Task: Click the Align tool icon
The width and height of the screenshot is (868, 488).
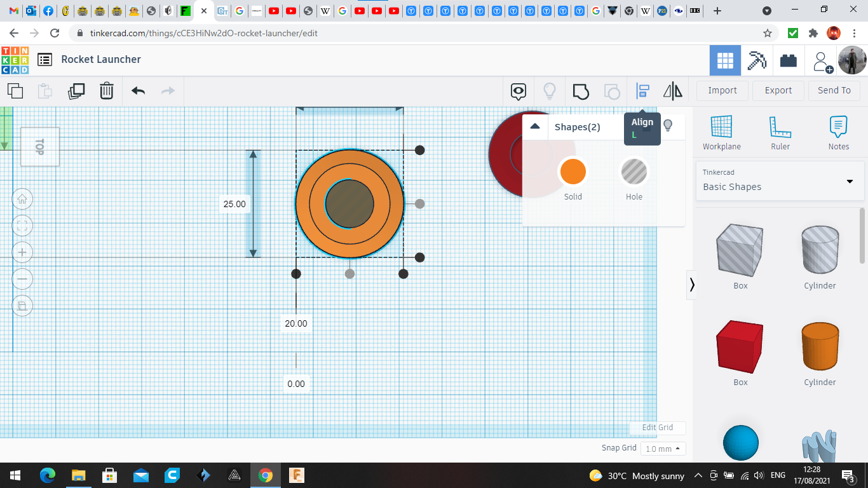Action: point(642,91)
